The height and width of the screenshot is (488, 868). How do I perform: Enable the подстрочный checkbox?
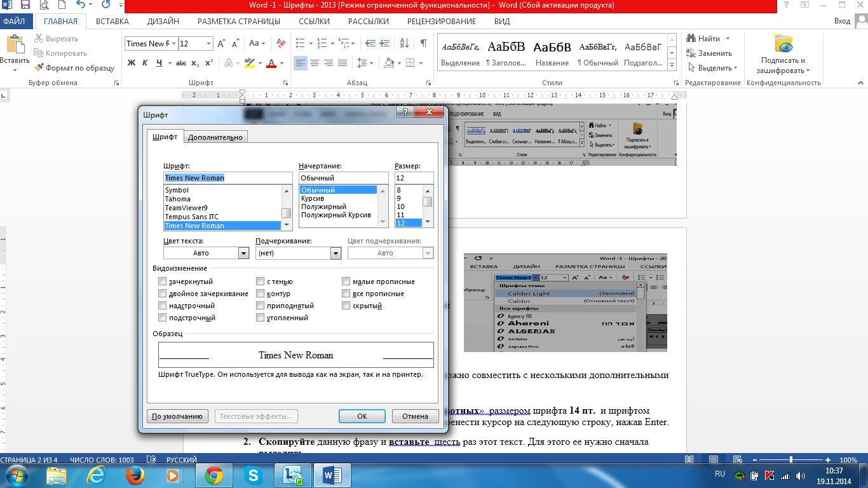point(163,318)
